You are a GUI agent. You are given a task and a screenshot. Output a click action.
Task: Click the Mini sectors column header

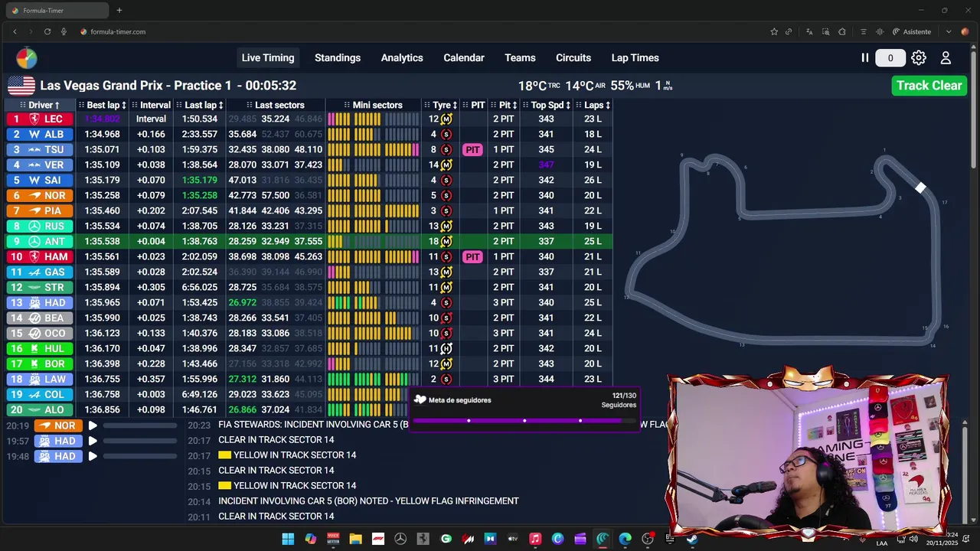coord(374,105)
